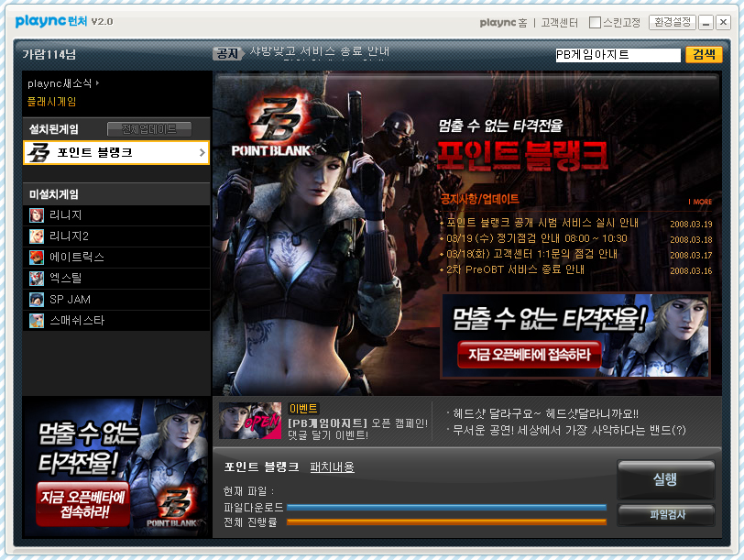Select 스매쉬스타 from the game list

point(116,321)
